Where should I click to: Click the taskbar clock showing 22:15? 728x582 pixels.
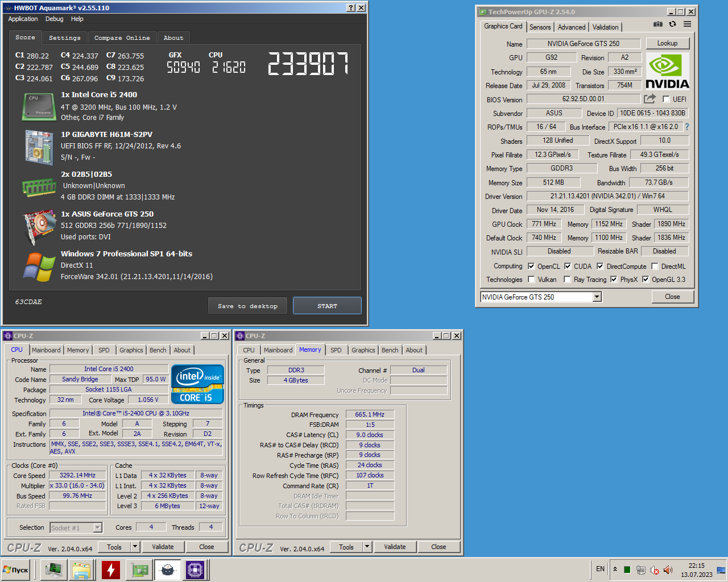tap(697, 569)
